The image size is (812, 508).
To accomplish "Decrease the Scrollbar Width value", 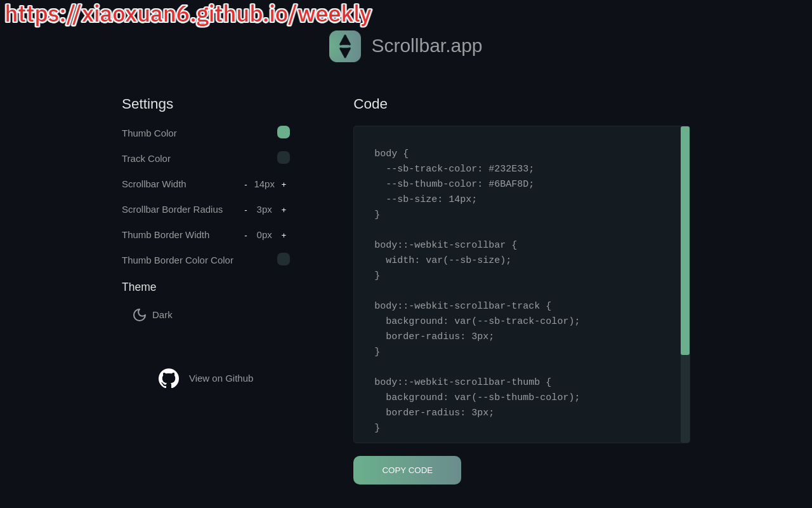I will pos(246,185).
